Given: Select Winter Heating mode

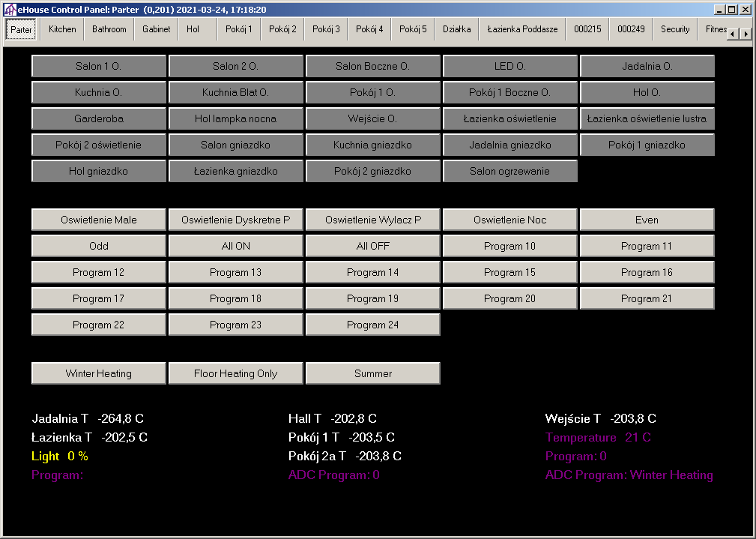Looking at the screenshot, I should coord(98,373).
